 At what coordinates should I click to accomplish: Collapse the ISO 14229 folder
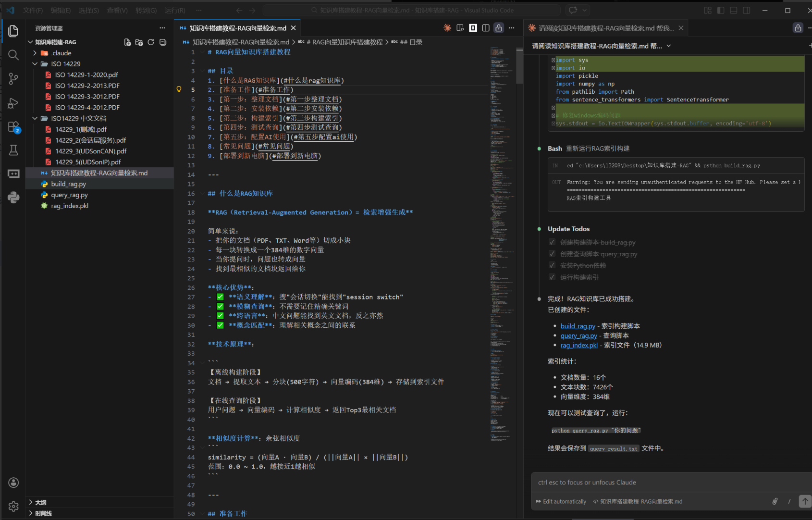[35, 64]
